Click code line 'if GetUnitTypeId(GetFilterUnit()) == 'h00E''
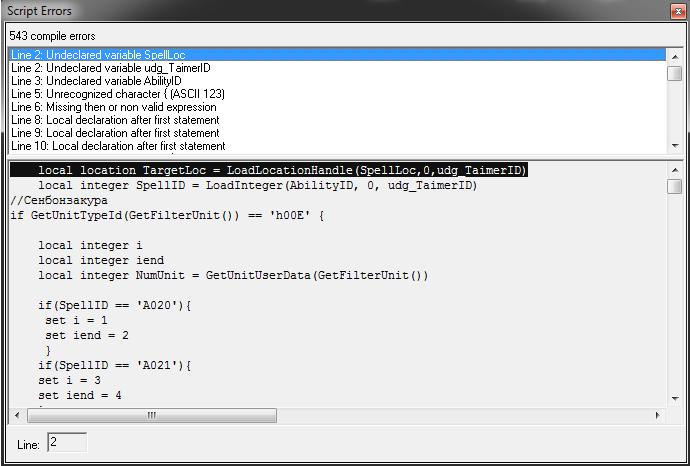690x466 pixels. coord(167,215)
